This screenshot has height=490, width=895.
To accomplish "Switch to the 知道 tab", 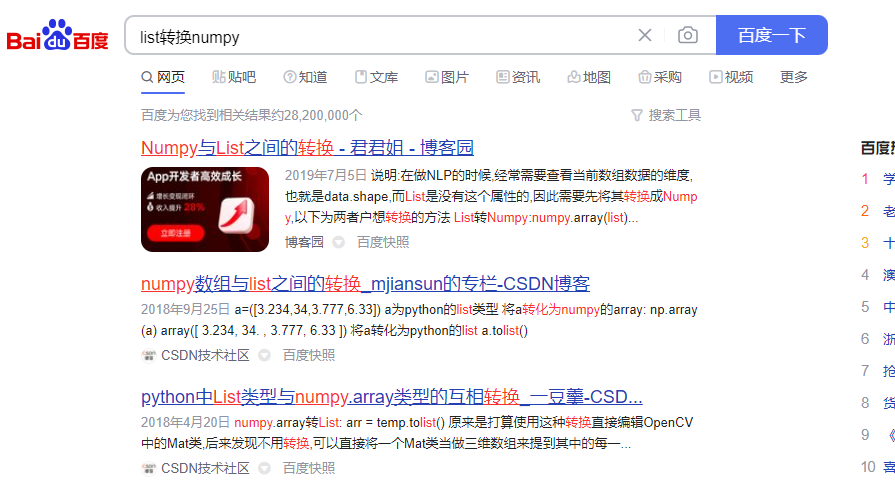I will 305,77.
